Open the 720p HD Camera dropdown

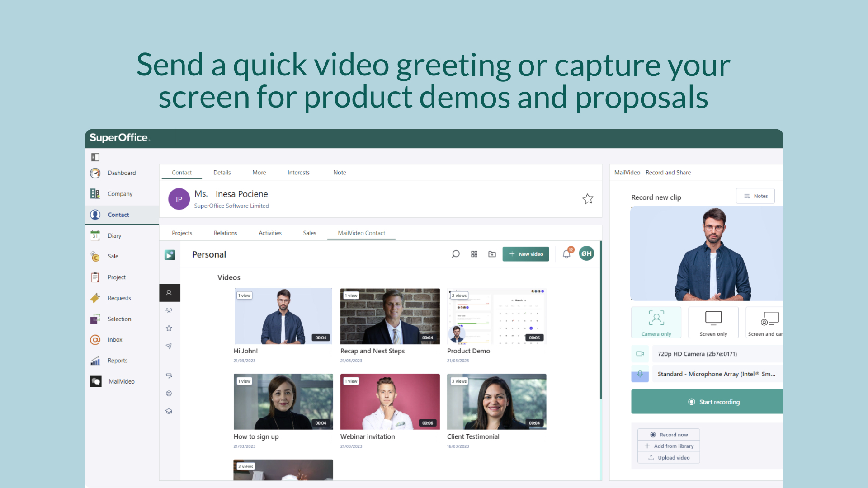pyautogui.click(x=718, y=354)
